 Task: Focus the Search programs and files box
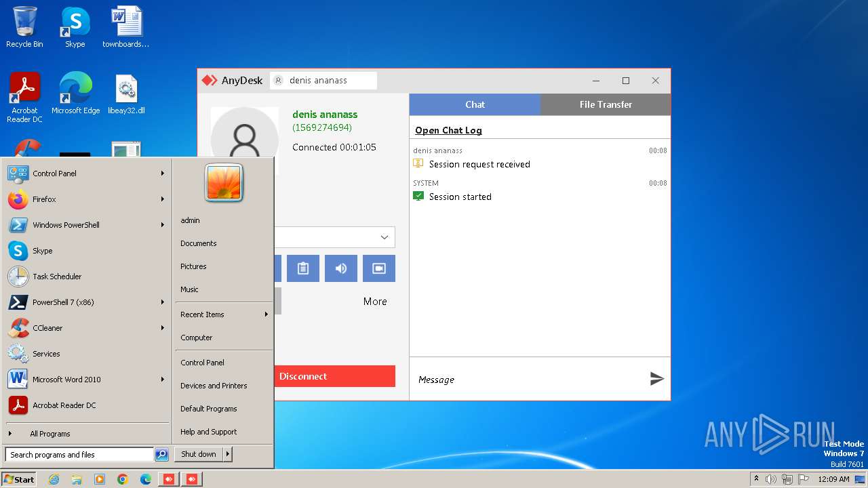pos(79,455)
